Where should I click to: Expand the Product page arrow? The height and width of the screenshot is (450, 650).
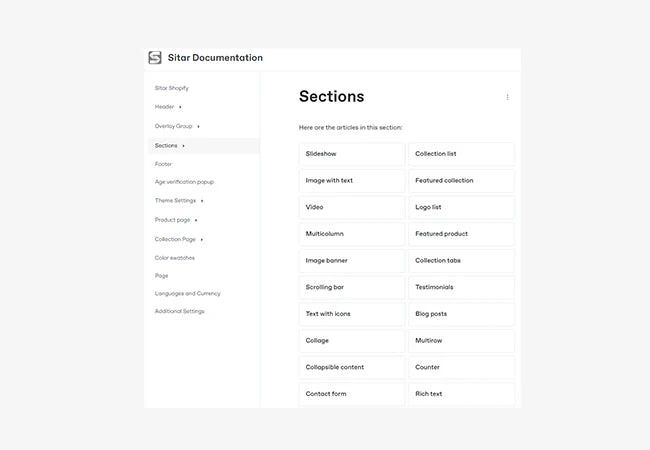click(x=196, y=220)
